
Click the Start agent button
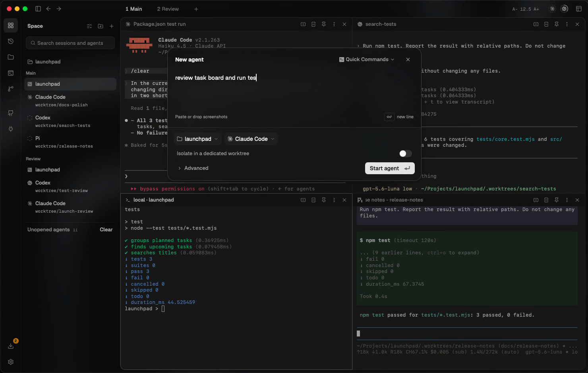(390, 168)
